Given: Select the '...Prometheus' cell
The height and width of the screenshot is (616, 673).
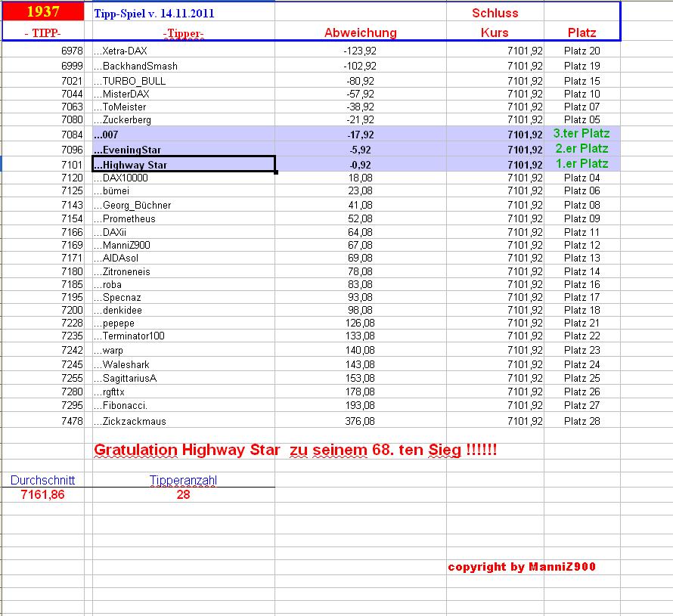Looking at the screenshot, I should click(184, 218).
